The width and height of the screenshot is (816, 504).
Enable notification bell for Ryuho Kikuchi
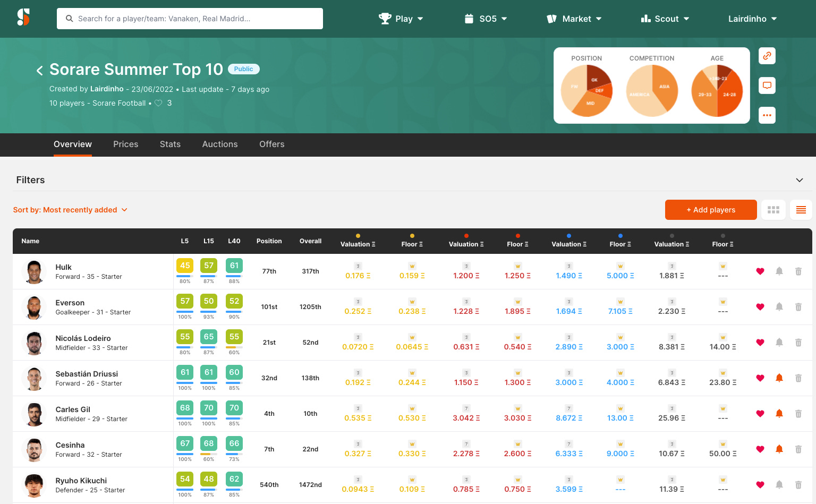tap(779, 485)
